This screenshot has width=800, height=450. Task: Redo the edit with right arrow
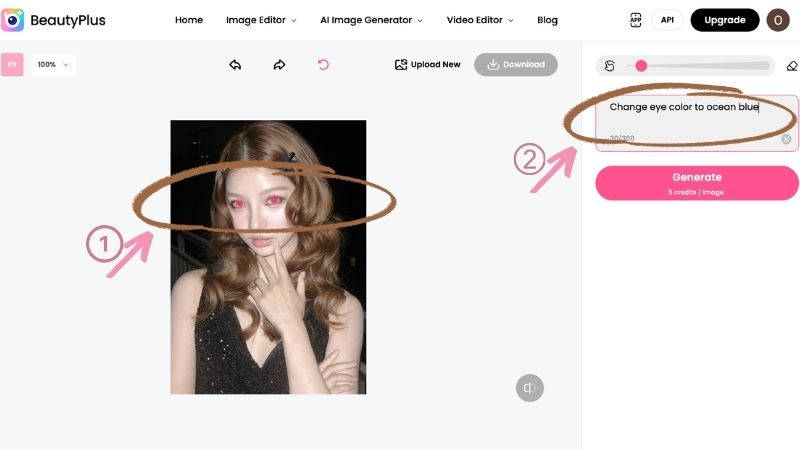pyautogui.click(x=279, y=65)
